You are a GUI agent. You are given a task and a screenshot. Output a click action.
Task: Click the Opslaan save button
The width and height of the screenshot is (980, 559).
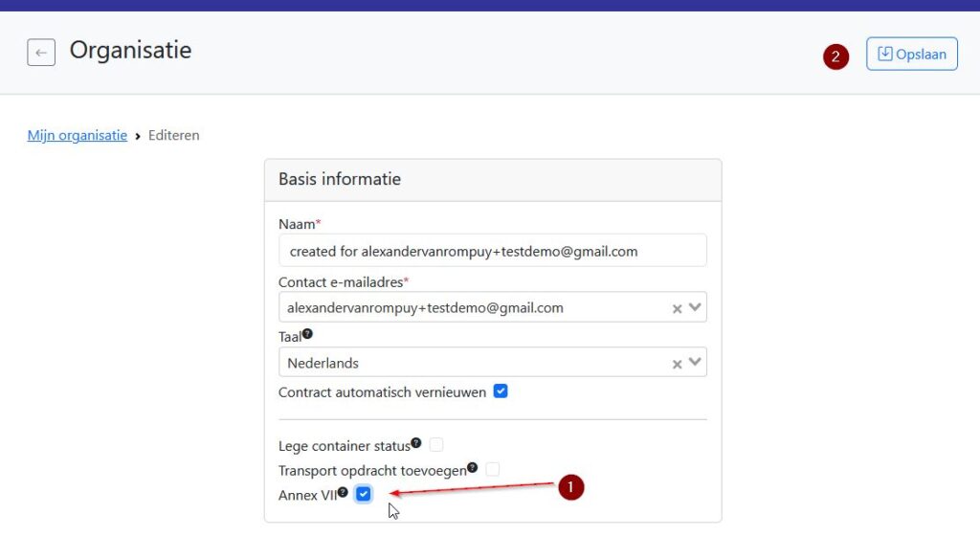point(911,55)
